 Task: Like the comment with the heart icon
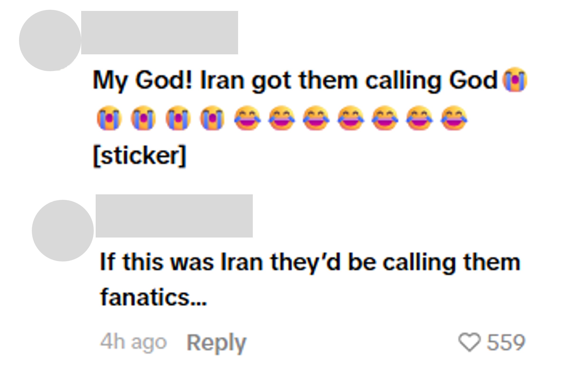coord(469,342)
